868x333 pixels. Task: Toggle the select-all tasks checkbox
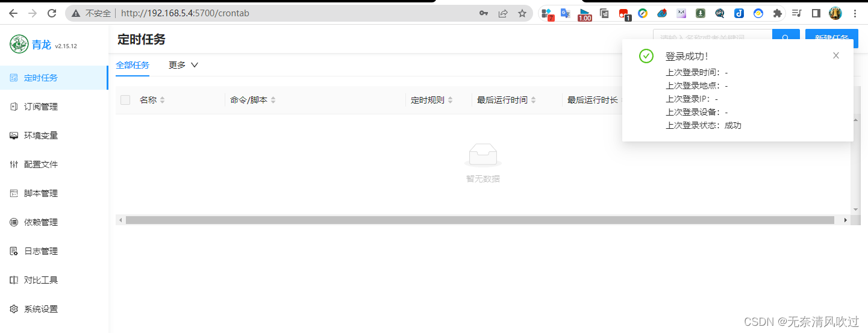pyautogui.click(x=125, y=100)
